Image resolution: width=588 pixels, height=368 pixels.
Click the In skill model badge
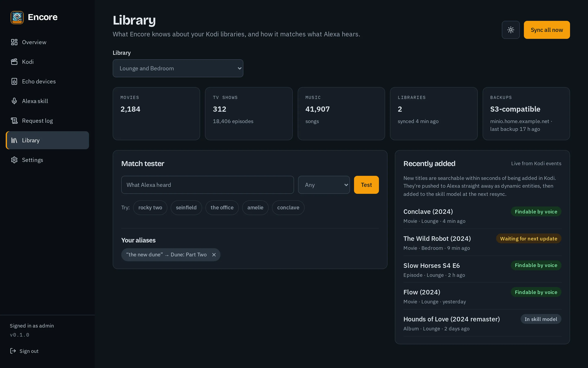[541, 319]
